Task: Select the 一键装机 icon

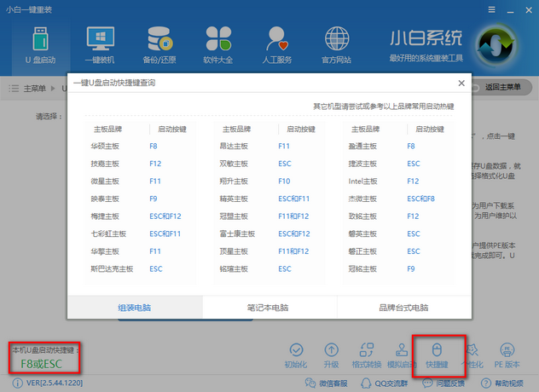Action: click(99, 44)
